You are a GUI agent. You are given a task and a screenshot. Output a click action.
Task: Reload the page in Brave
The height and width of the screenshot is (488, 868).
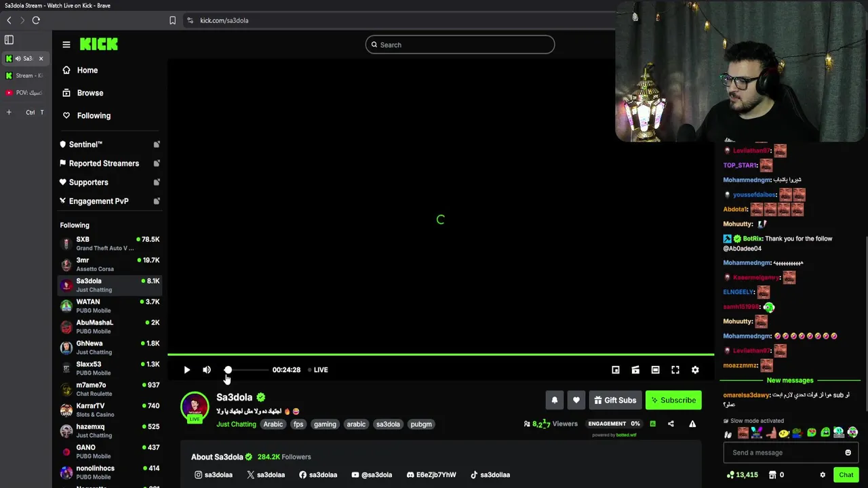36,20
